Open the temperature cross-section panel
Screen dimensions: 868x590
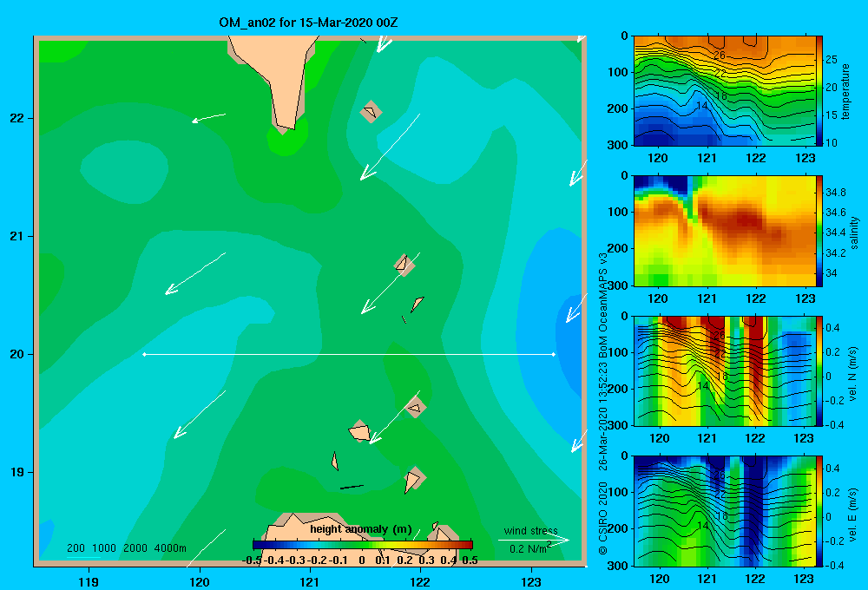tap(725, 91)
